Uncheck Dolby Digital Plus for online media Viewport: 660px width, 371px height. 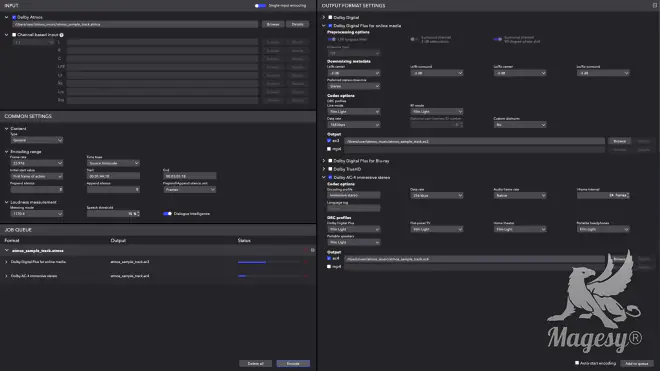click(330, 26)
